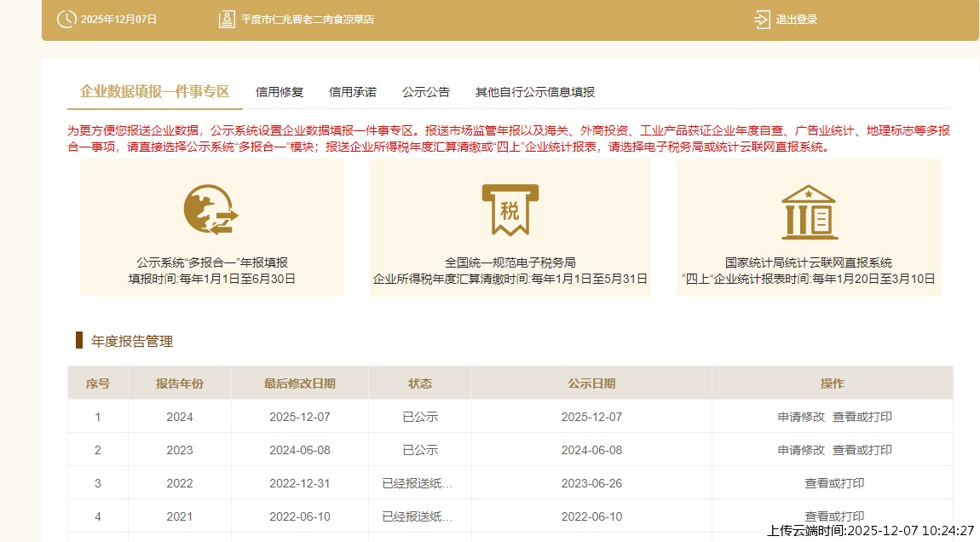Screen dimensions: 980x542
Task: Click the clock icon beside the date
Action: pos(66,19)
